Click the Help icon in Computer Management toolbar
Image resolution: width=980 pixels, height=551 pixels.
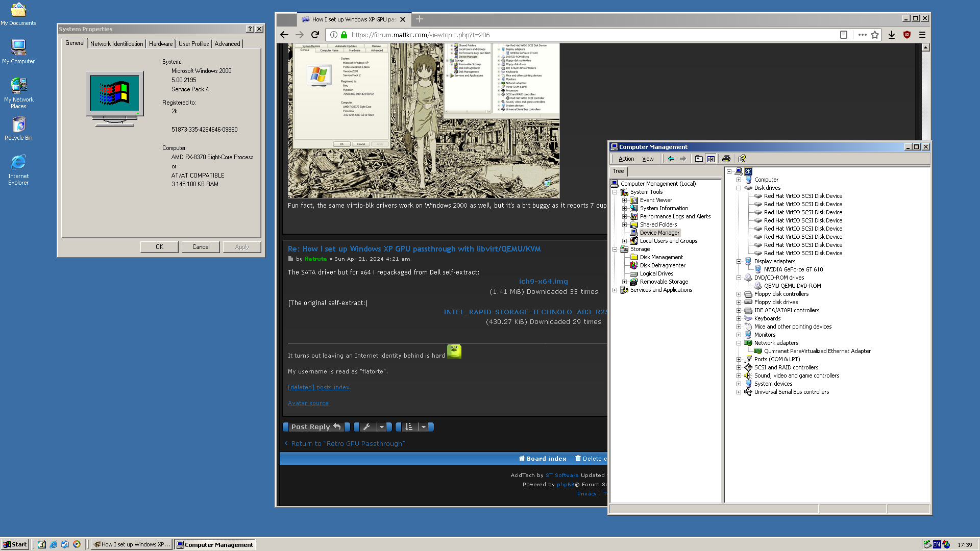[x=742, y=159]
